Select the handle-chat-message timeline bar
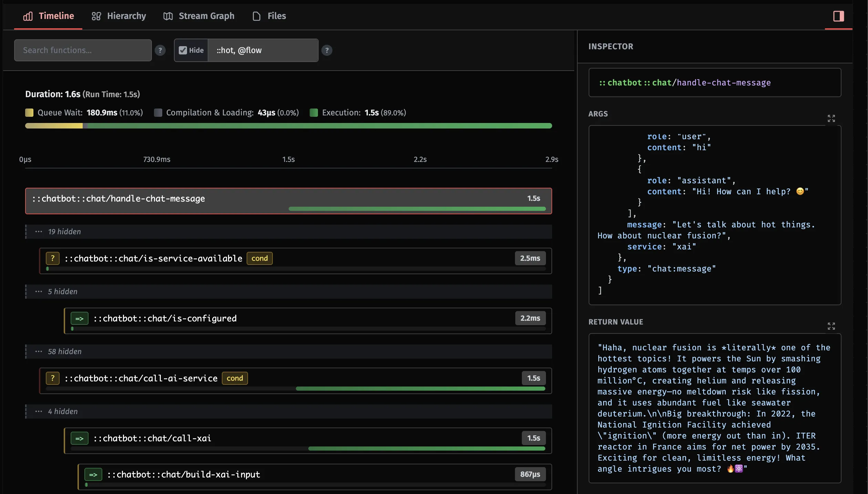This screenshot has height=494, width=868. click(x=289, y=201)
